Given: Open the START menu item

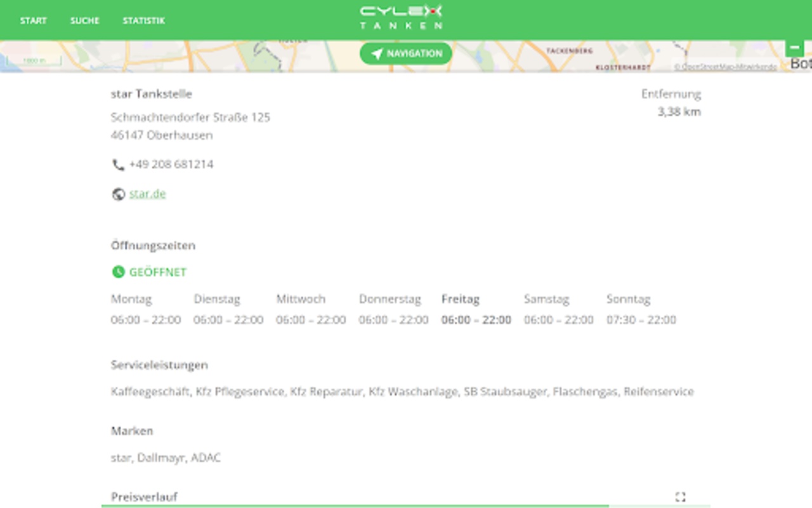Looking at the screenshot, I should point(33,20).
